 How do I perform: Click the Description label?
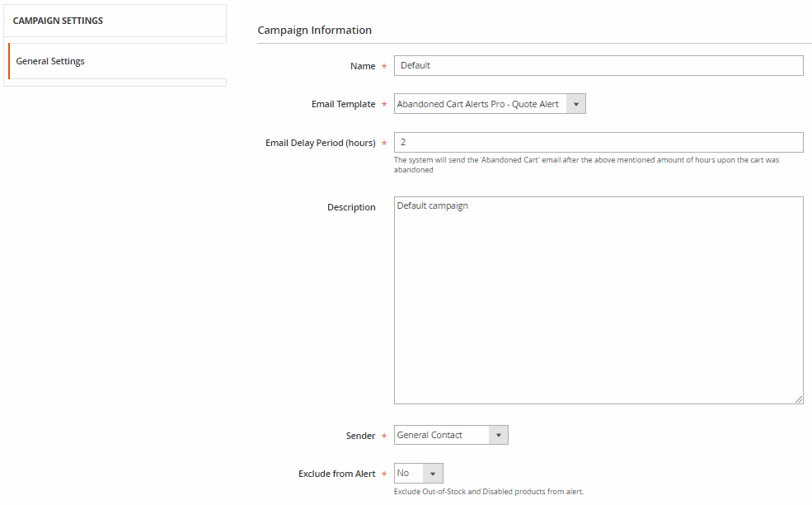(x=351, y=207)
